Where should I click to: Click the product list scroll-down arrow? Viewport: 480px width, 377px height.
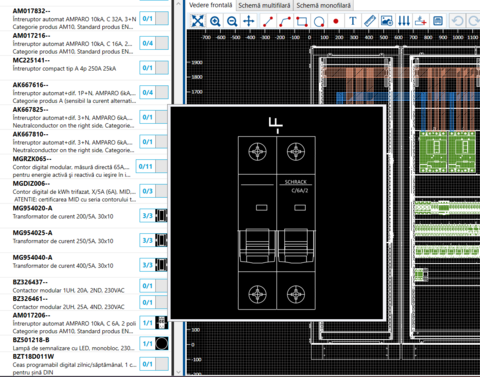coord(178,372)
